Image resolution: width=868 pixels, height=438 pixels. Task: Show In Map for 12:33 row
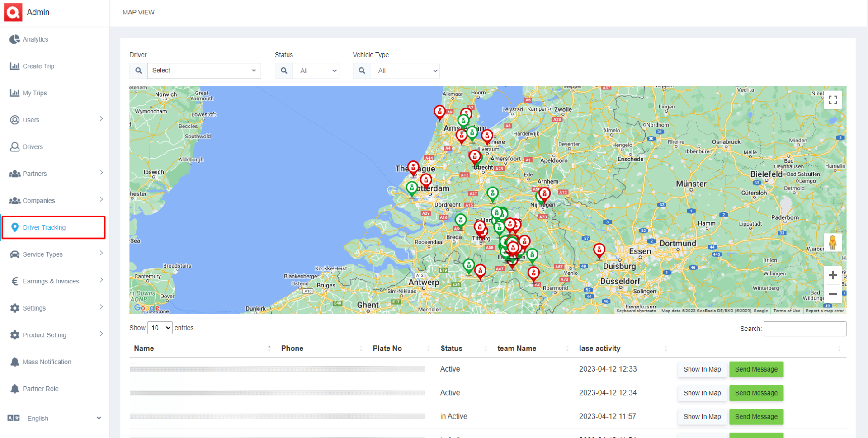(702, 369)
